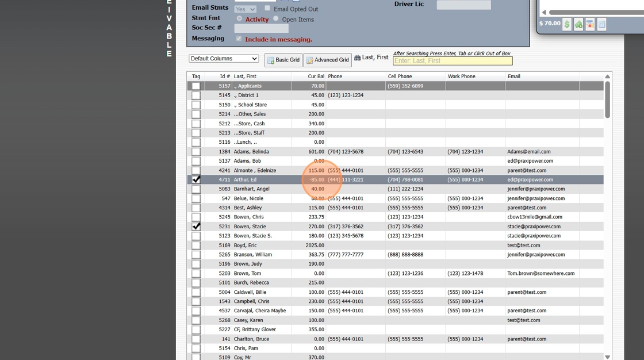The width and height of the screenshot is (644, 360).
Task: Click the vertical scrollbar thumb of the grid
Action: tap(607, 100)
